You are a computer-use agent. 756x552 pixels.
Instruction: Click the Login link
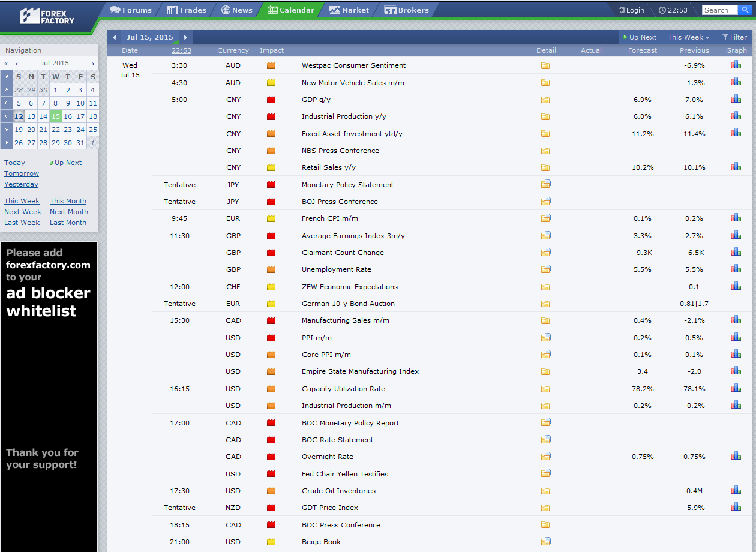pos(631,10)
